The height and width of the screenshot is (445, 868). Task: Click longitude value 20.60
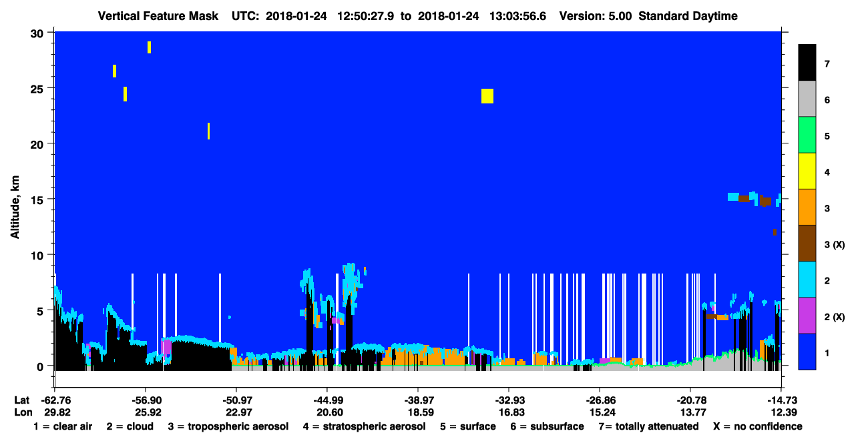331,412
